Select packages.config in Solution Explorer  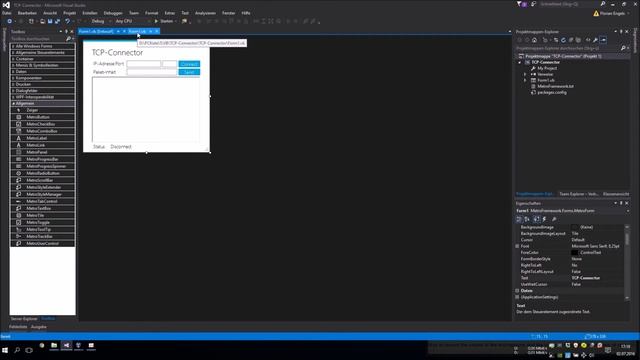click(x=552, y=93)
